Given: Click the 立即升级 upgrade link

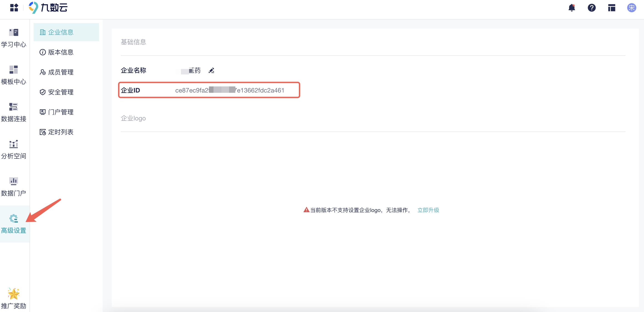Looking at the screenshot, I should click(x=428, y=210).
